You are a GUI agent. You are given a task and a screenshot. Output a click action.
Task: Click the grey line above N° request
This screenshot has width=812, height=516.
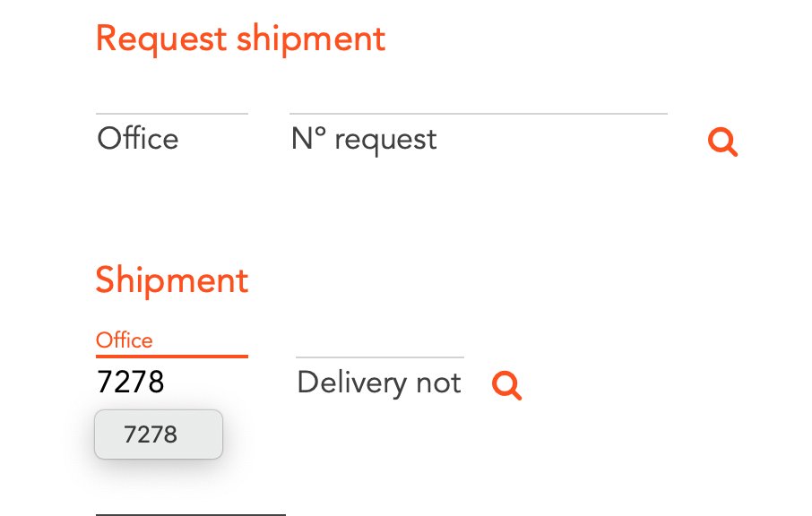point(478,114)
